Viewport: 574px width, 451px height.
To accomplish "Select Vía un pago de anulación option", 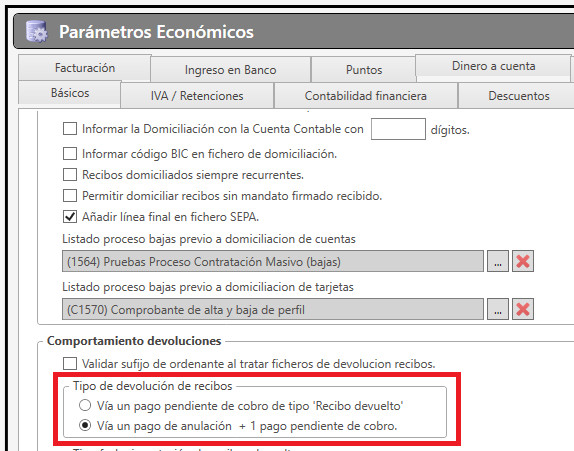I will pos(85,426).
